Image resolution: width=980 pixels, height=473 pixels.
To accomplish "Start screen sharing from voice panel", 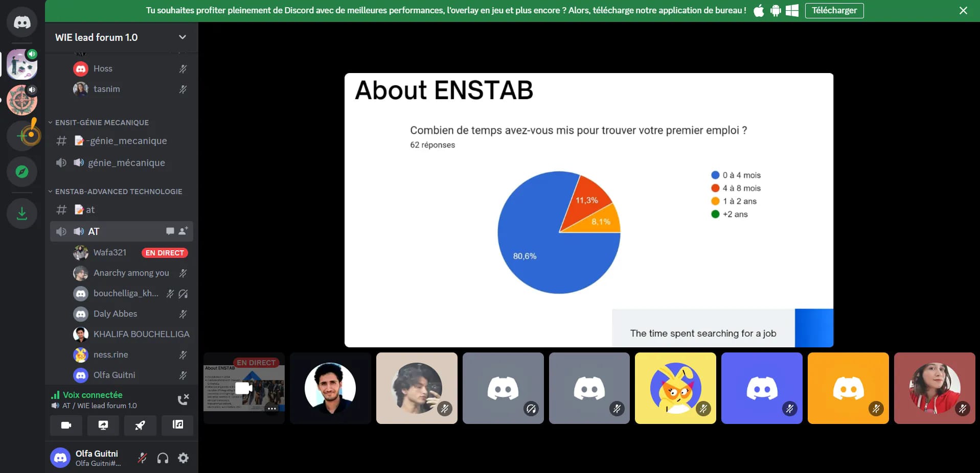I will pos(103,425).
